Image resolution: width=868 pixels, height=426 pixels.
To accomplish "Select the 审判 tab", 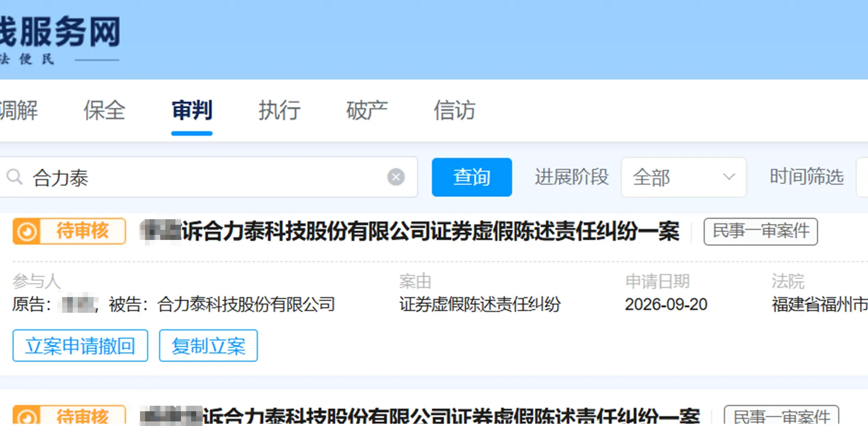I will point(192,111).
